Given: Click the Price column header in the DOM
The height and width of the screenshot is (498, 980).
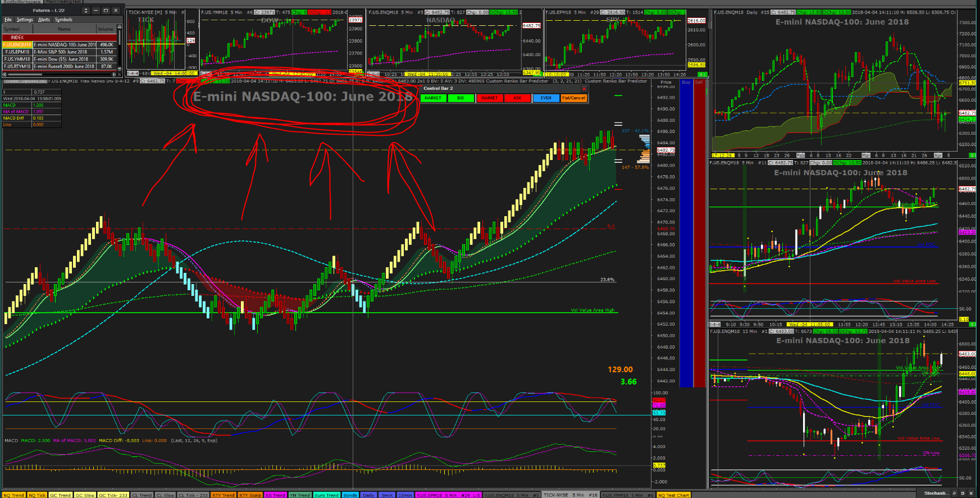Looking at the screenshot, I should point(666,82).
